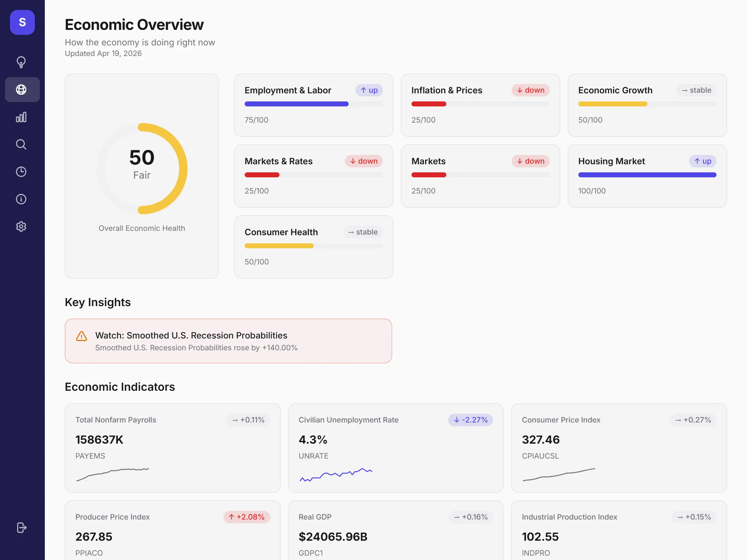Click the 75/100 score text
747x560 pixels.
[256, 120]
